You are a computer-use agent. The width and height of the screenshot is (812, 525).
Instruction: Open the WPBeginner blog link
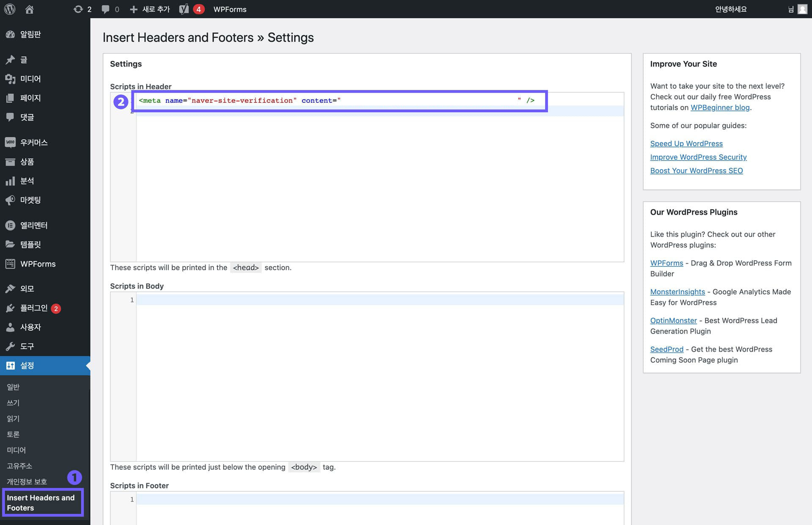[720, 107]
